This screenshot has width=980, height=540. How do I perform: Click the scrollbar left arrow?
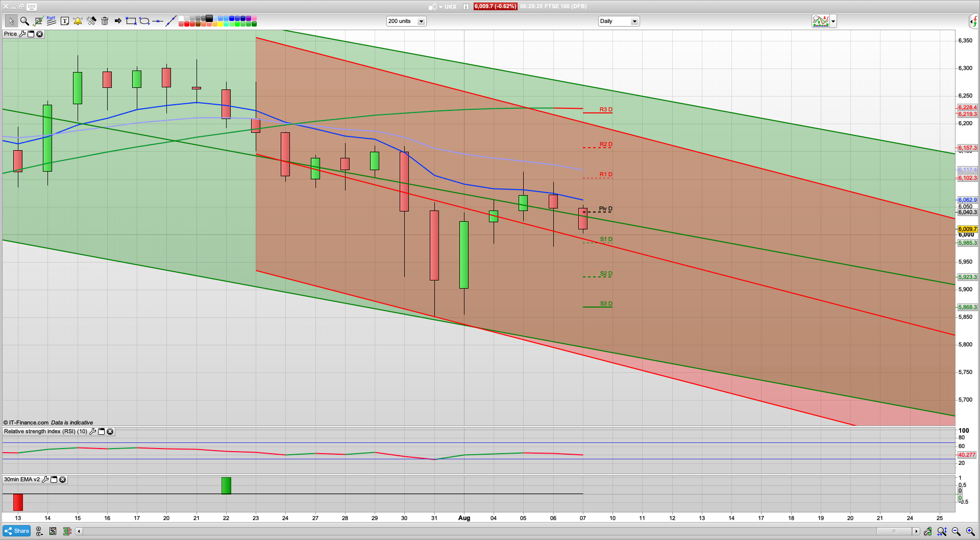click(79, 531)
